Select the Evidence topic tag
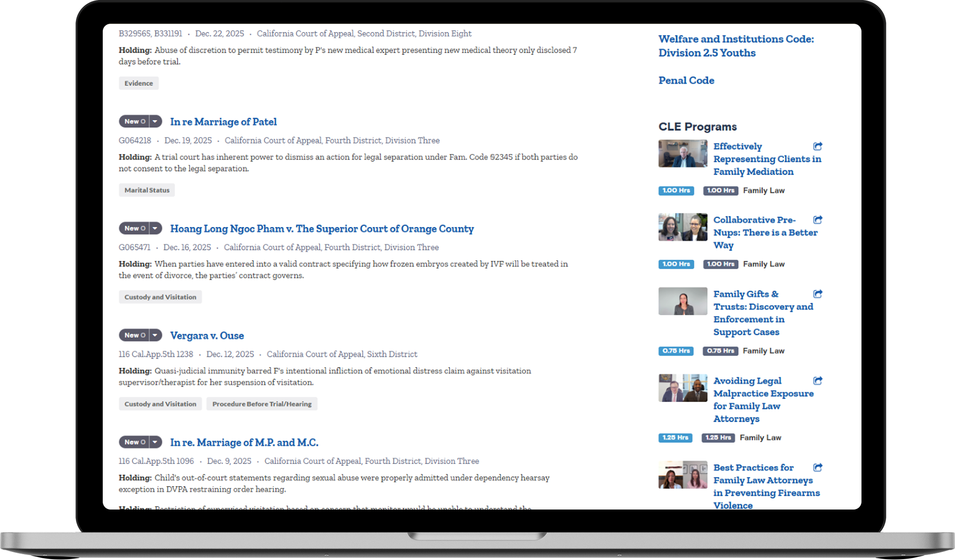Image resolution: width=955 pixels, height=560 pixels. pos(138,83)
